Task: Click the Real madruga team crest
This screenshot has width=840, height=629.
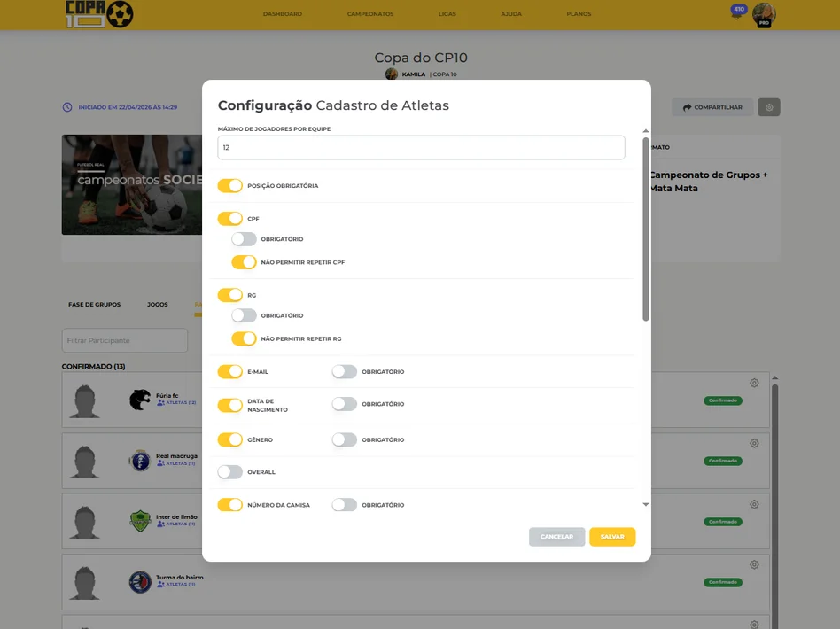Action: coord(140,460)
